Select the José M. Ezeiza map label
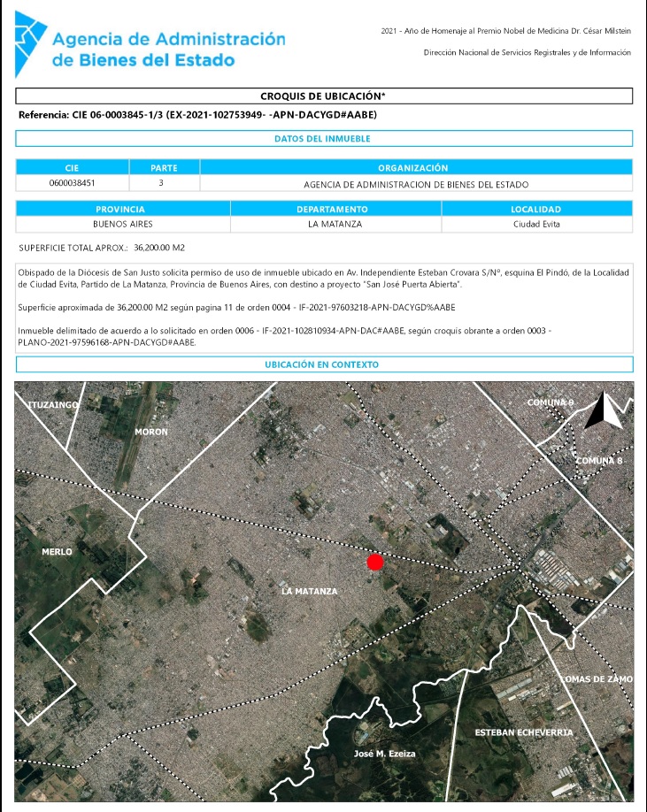 pyautogui.click(x=383, y=754)
